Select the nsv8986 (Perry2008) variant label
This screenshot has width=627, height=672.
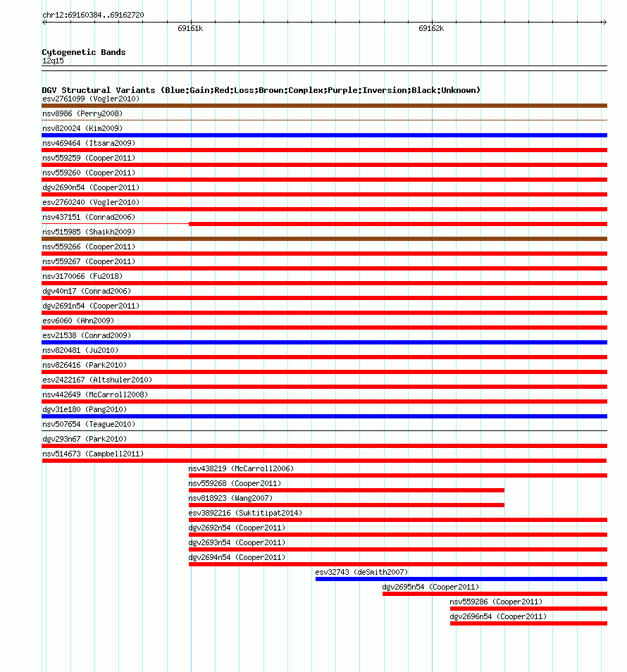pyautogui.click(x=82, y=113)
